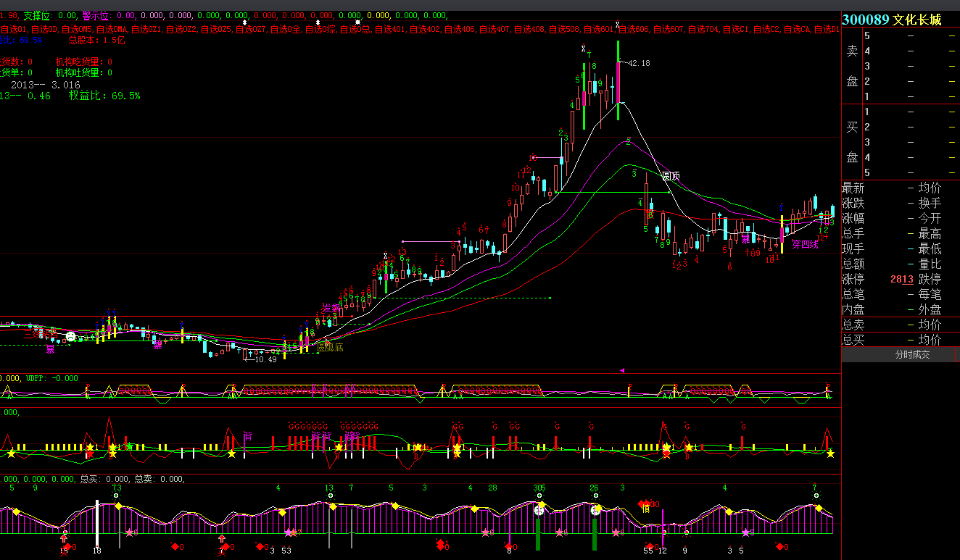Click the yellow 顶 marker in bottom indicator
The height and width of the screenshot is (560, 960).
click(x=645, y=509)
